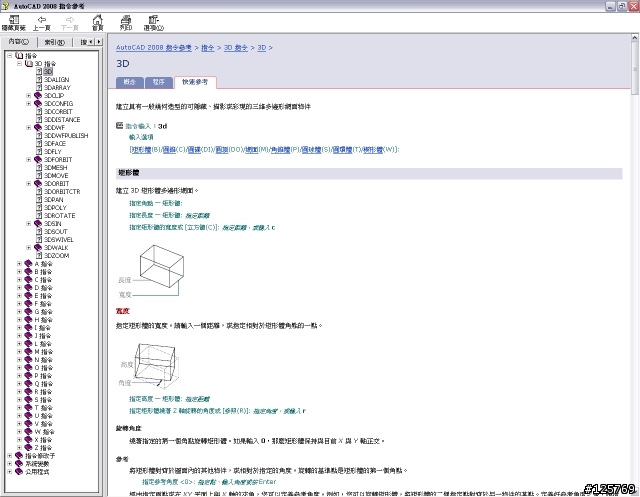This screenshot has width=640, height=497.
Task: Expand the W commands tree node
Action: (19, 432)
